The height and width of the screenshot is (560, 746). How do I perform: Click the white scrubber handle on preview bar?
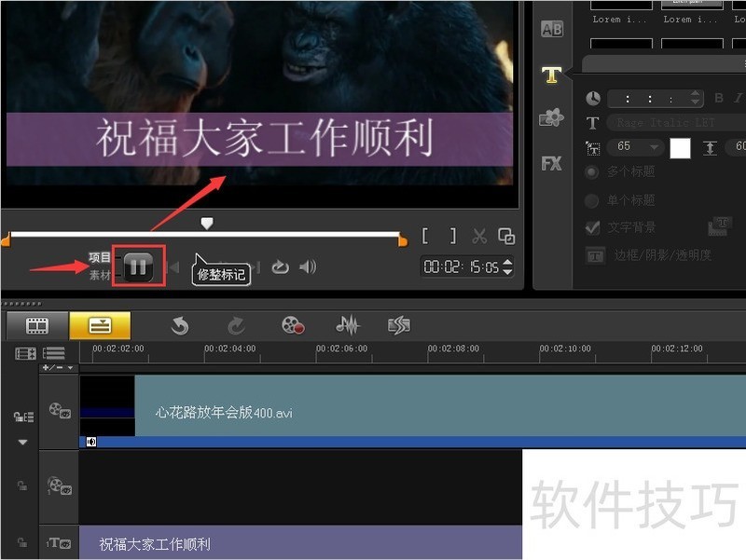[206, 223]
